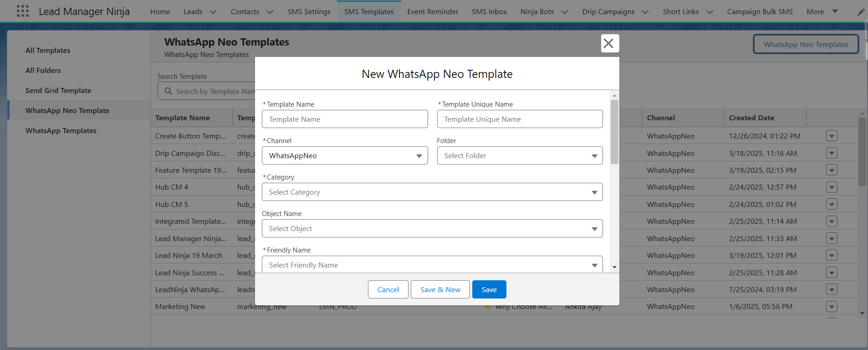Open the Event Reminder tab

coord(433,12)
